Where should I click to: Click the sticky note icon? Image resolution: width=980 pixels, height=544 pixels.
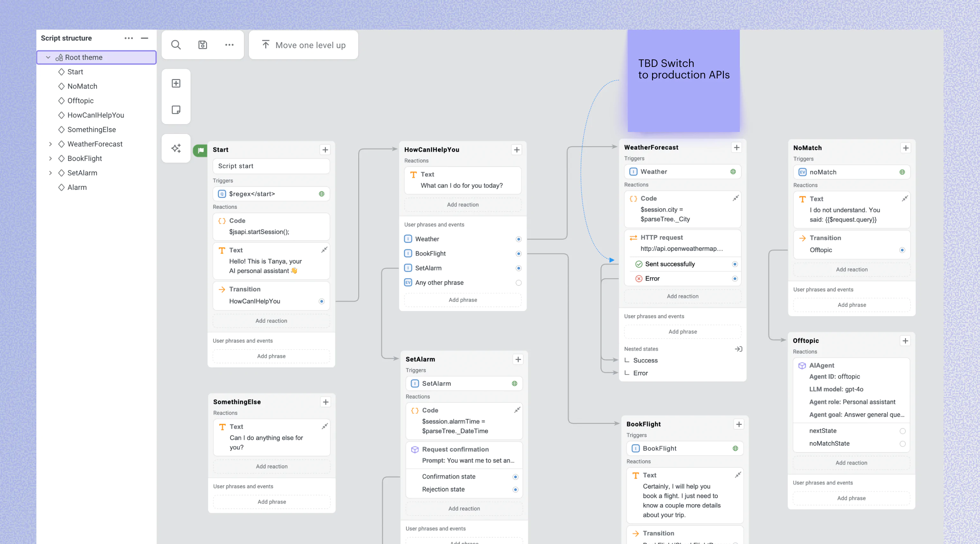coord(176,110)
